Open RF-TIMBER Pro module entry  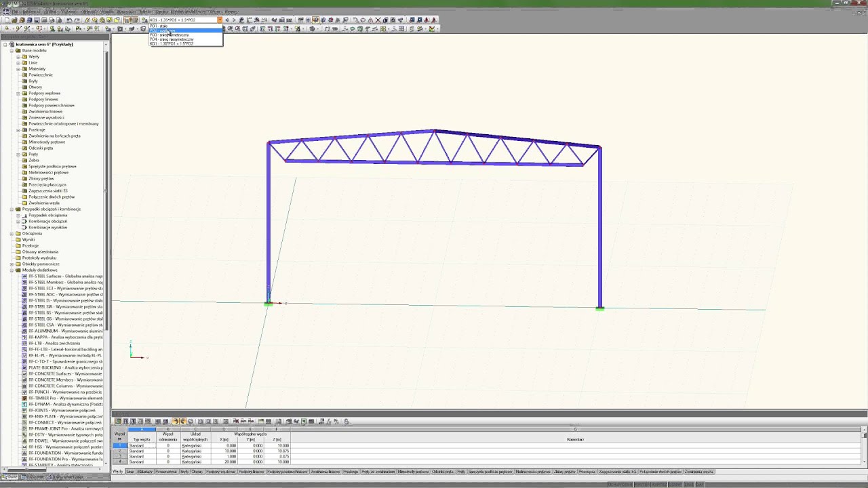coord(66,398)
